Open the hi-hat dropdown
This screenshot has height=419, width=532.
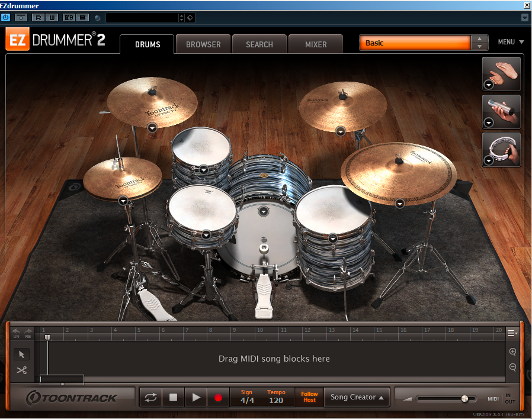pyautogui.click(x=123, y=201)
